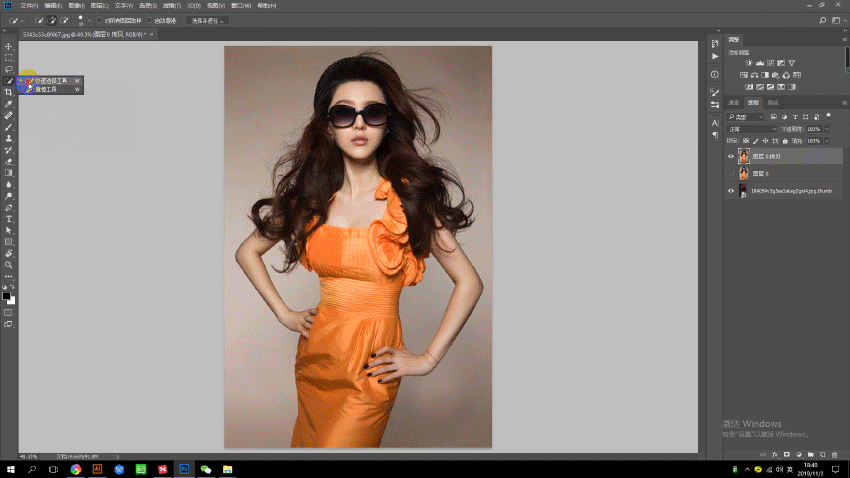Screen dimensions: 850x478
Task: Add Levels adjustment histogram icon
Action: (760, 63)
